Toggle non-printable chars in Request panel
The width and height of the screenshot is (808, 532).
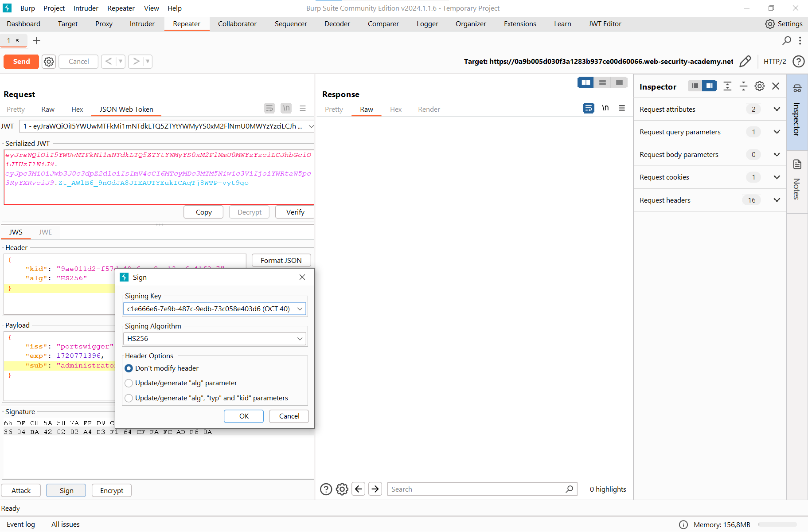(286, 108)
